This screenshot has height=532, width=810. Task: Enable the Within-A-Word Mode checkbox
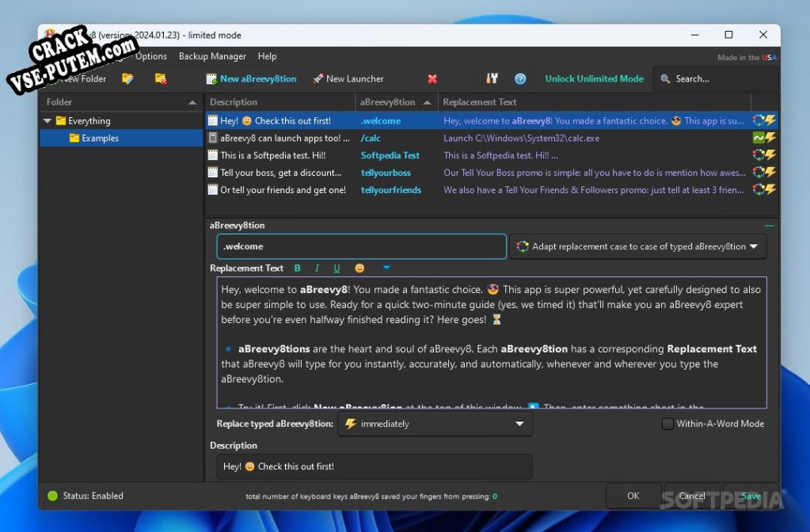pyautogui.click(x=667, y=424)
